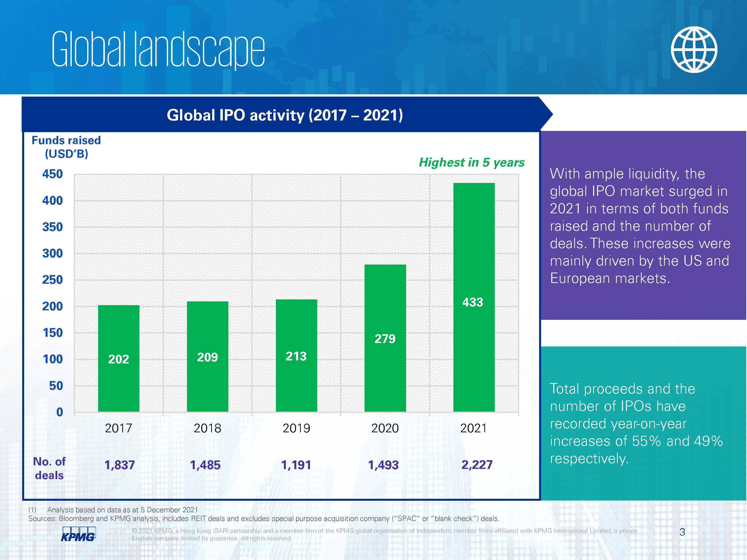Click the 2020 x-axis year label

coord(385,428)
